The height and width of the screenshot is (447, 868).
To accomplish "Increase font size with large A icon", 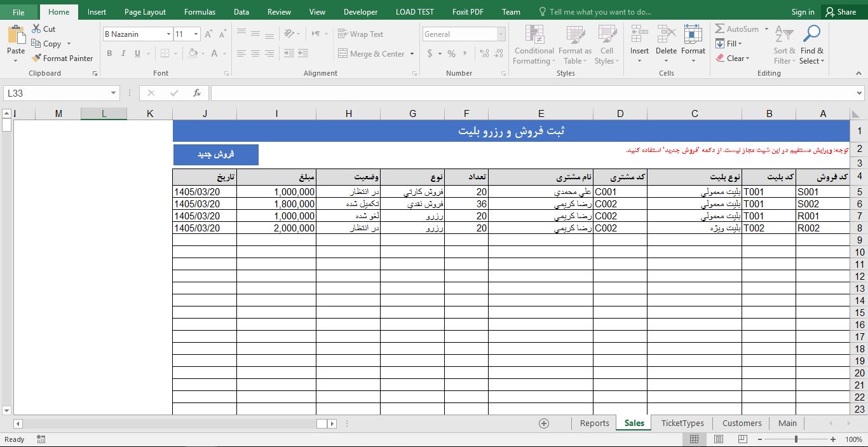I will (208, 34).
